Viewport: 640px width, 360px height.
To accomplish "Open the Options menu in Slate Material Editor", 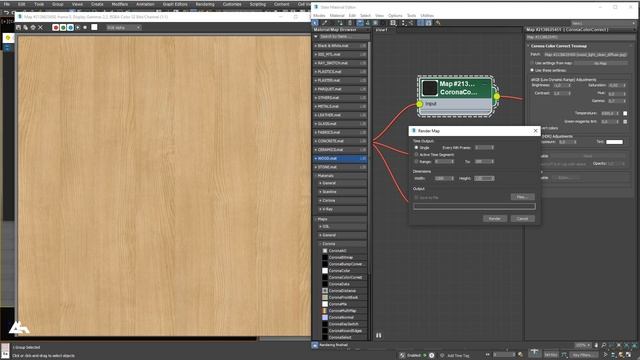I will [x=395, y=16].
